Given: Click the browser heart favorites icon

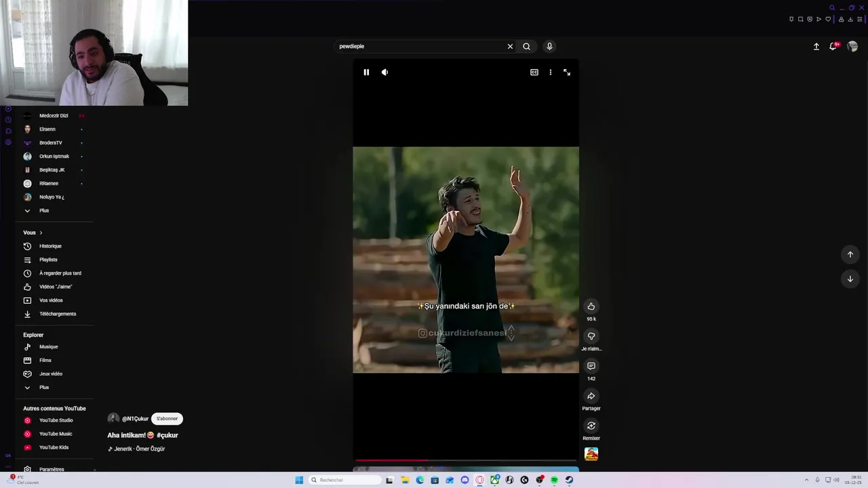Looking at the screenshot, I should point(828,19).
